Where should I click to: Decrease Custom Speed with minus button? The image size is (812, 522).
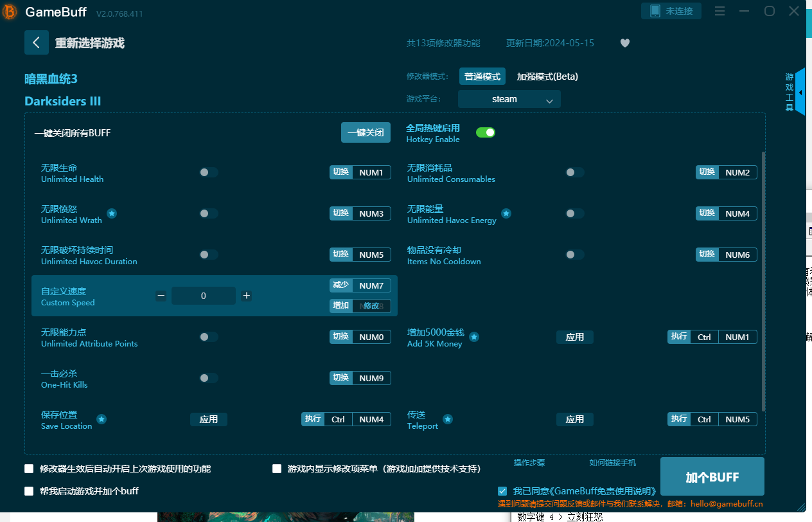[x=161, y=296]
